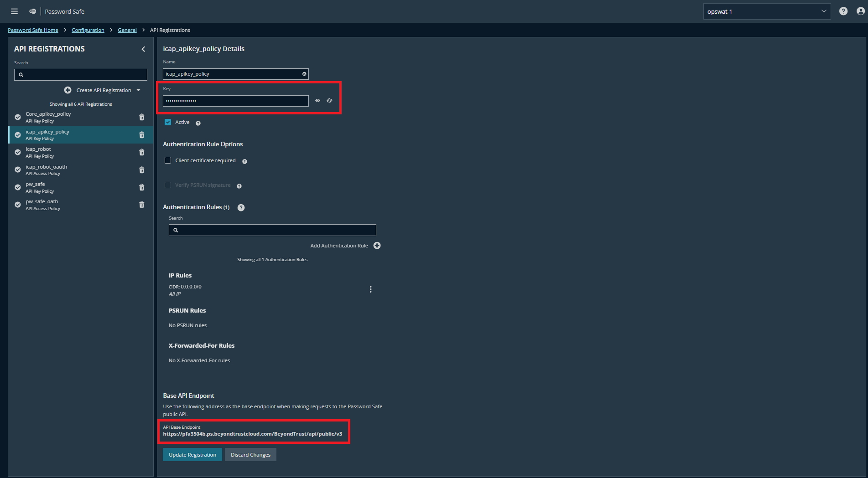The height and width of the screenshot is (478, 868).
Task: Click the Create API Registration label
Action: tap(104, 90)
